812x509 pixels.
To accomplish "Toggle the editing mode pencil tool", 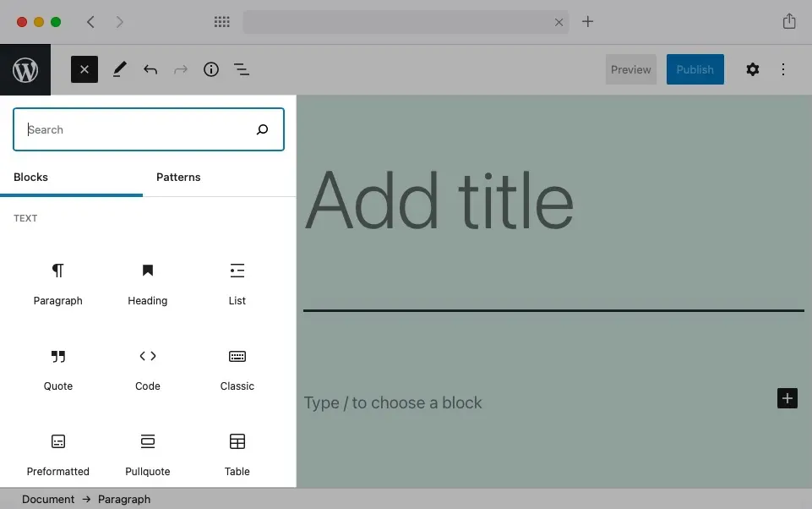I will tap(119, 69).
